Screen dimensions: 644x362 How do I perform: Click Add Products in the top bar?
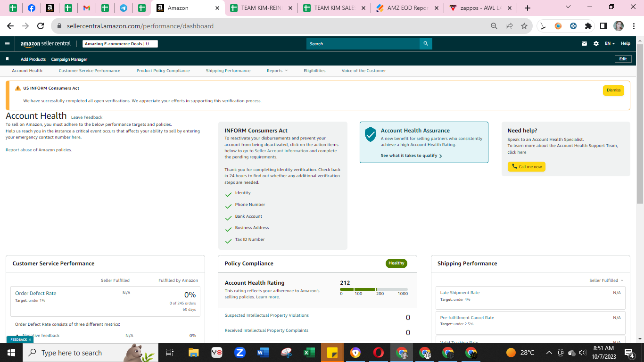[x=33, y=59]
